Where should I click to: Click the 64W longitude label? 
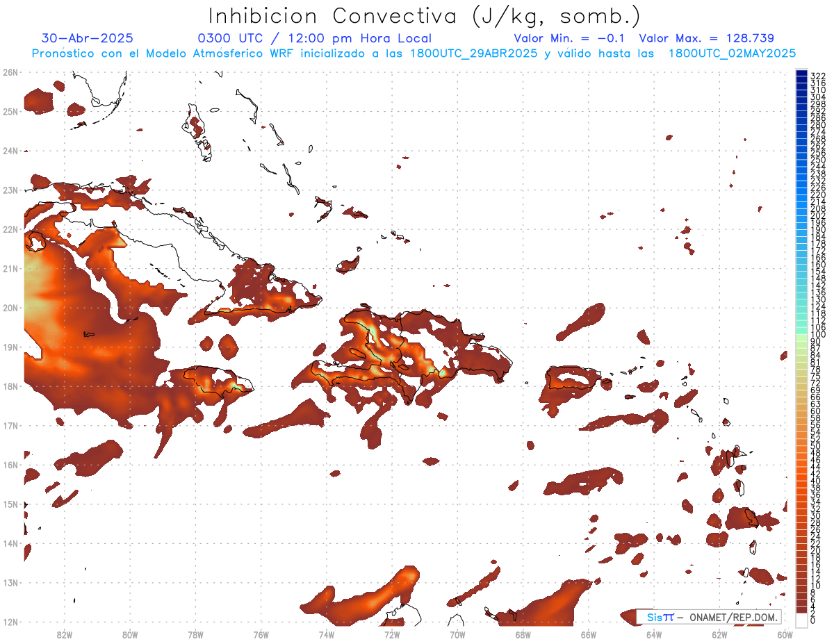tap(653, 634)
